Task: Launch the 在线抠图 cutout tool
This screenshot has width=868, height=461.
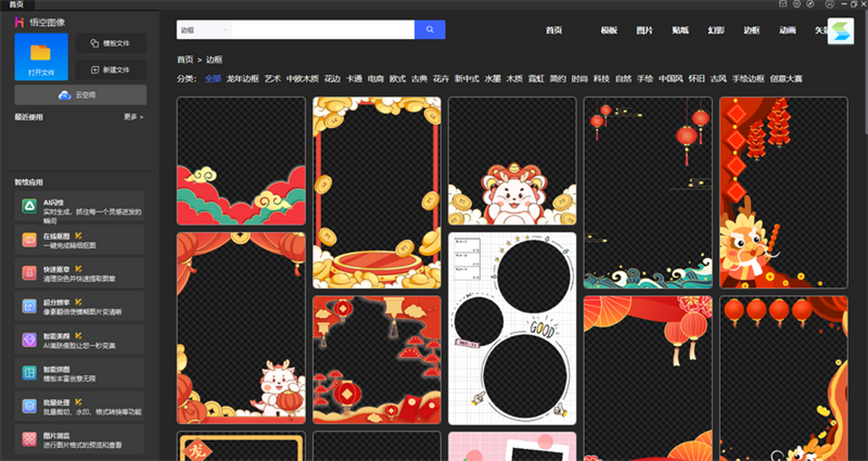Action: click(80, 240)
